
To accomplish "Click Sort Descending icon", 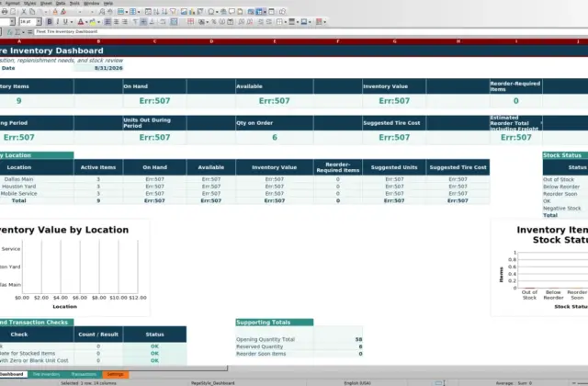I will click(x=164, y=12).
